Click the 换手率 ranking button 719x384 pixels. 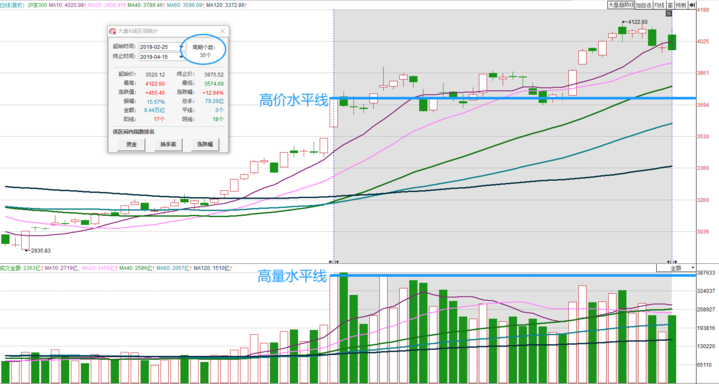[168, 145]
